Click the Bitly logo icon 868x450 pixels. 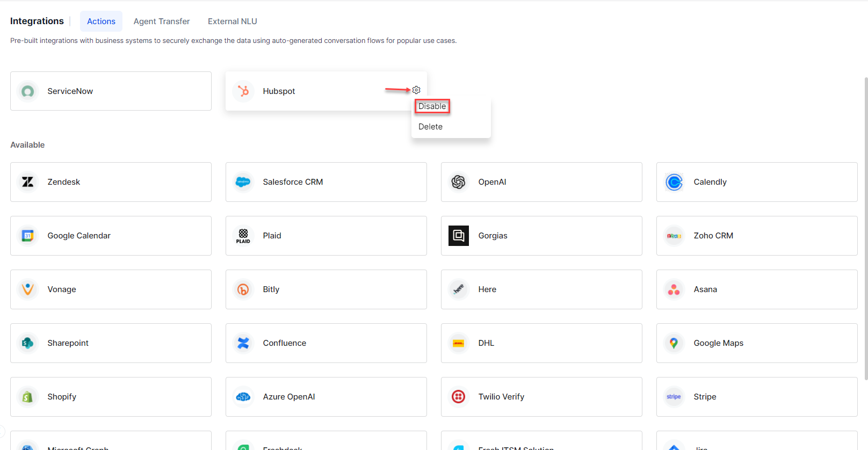coord(243,289)
